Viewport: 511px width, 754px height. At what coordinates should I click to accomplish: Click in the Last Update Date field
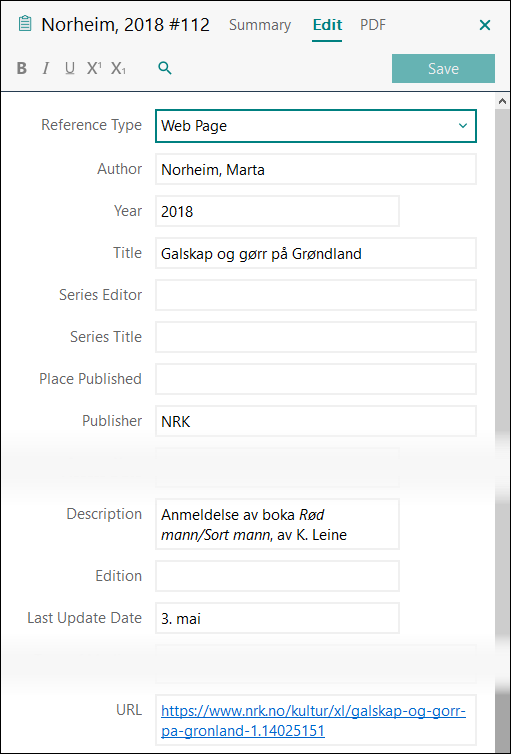coord(277,618)
